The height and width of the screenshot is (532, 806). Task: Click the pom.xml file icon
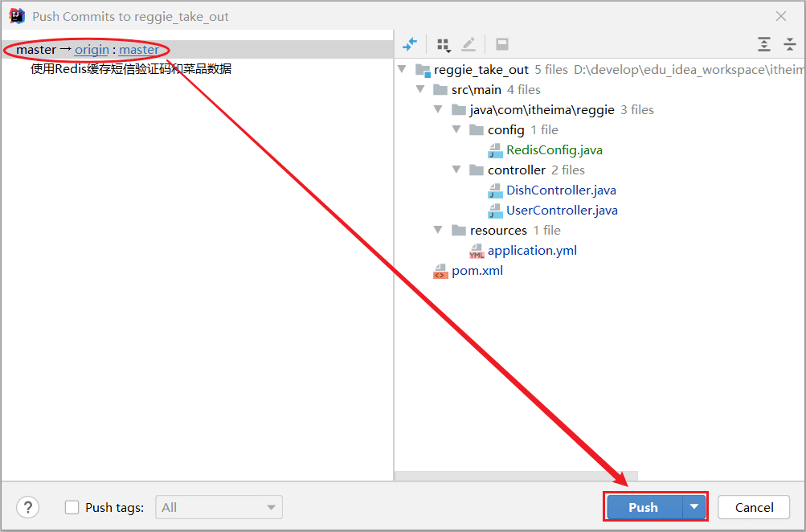point(440,271)
